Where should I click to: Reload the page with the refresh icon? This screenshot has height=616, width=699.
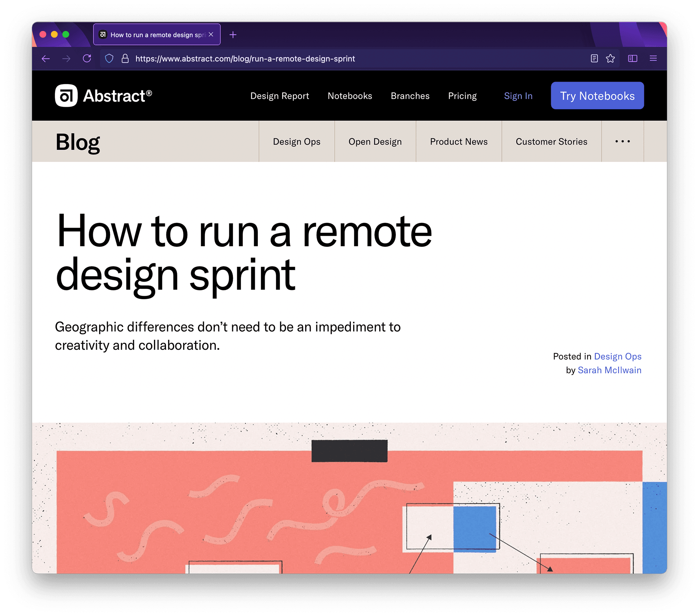click(87, 58)
